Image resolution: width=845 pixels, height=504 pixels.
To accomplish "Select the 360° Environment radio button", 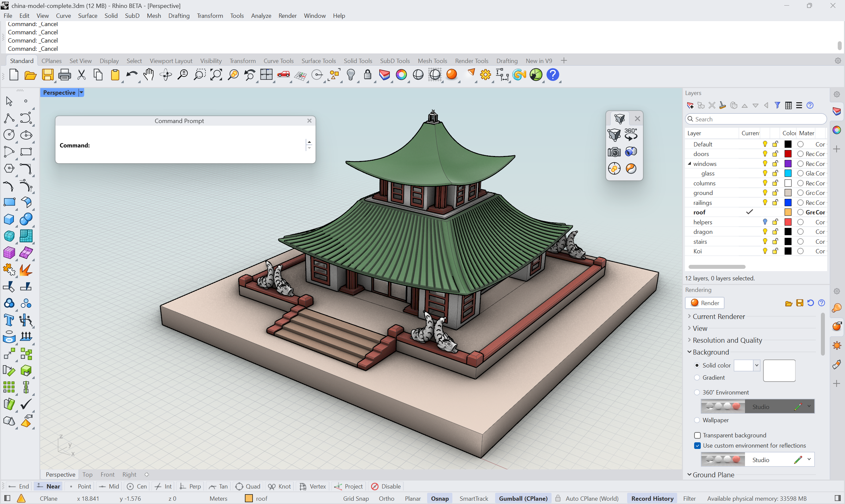I will click(x=697, y=393).
